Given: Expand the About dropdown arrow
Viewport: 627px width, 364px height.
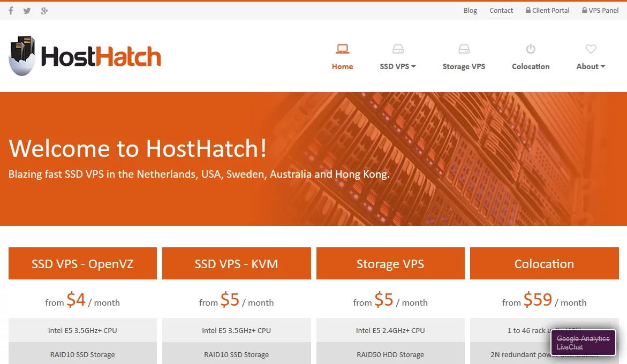Looking at the screenshot, I should [602, 66].
